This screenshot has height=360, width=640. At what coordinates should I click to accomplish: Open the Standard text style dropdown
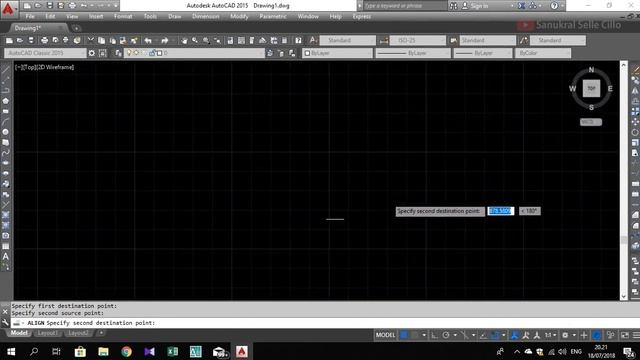[347, 40]
